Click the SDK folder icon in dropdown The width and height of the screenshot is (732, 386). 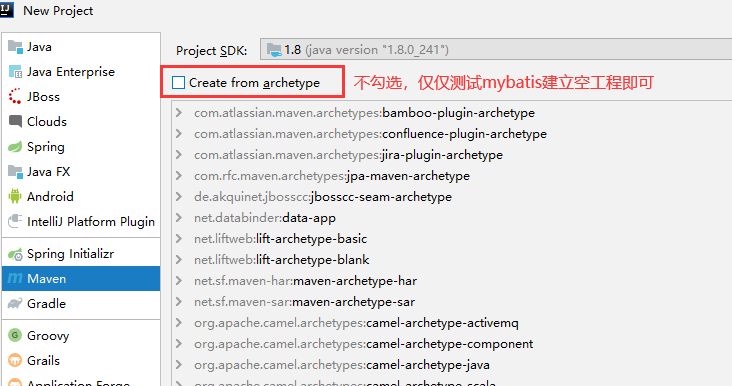coord(274,49)
